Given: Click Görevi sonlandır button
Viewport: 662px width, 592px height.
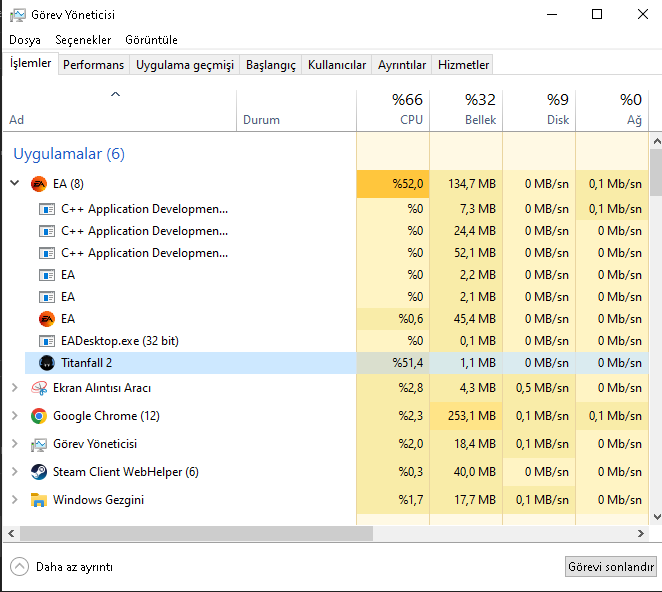Looking at the screenshot, I should point(610,566).
